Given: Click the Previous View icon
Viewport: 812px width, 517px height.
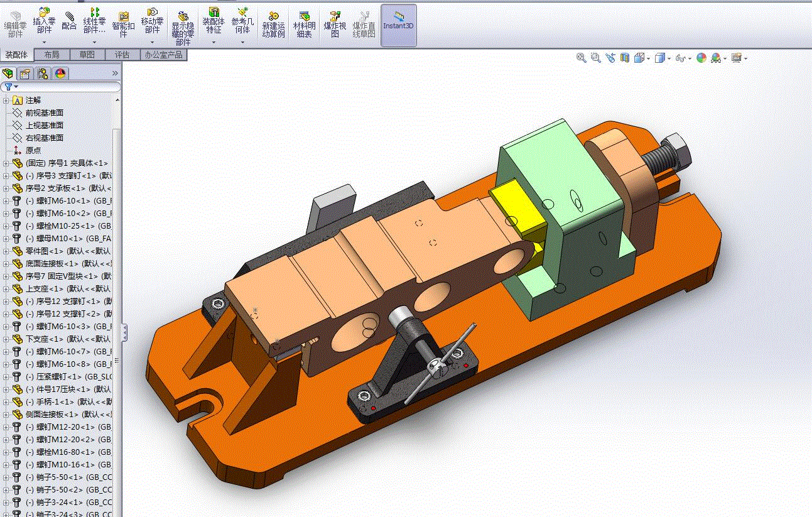Looking at the screenshot, I should (x=610, y=58).
